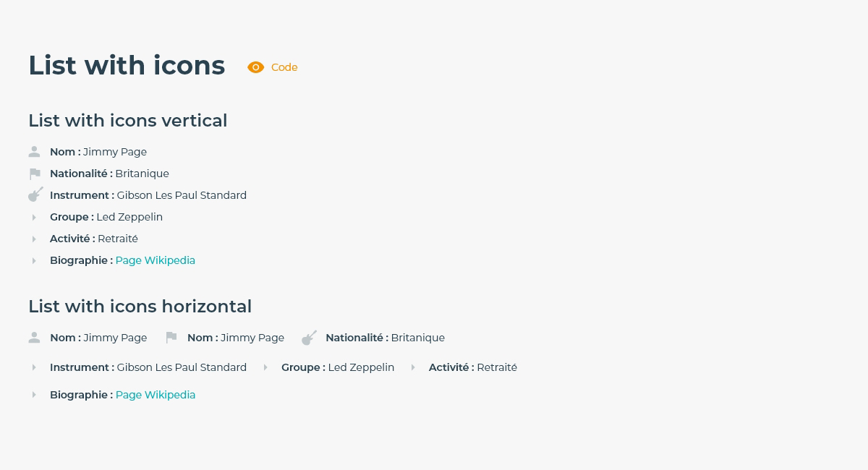Click the arrow beside Biographie in the horizontal list
This screenshot has width=868, height=470.
(34, 395)
